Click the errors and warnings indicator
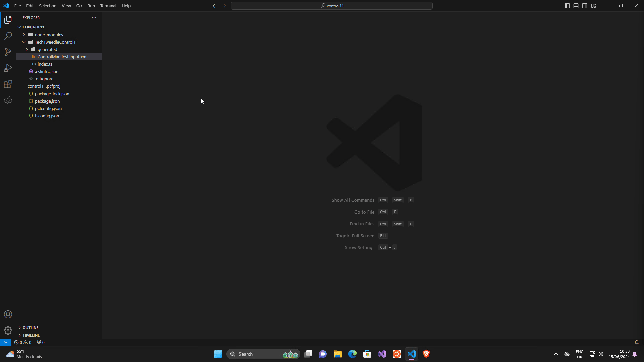Image resolution: width=644 pixels, height=362 pixels. point(23,342)
